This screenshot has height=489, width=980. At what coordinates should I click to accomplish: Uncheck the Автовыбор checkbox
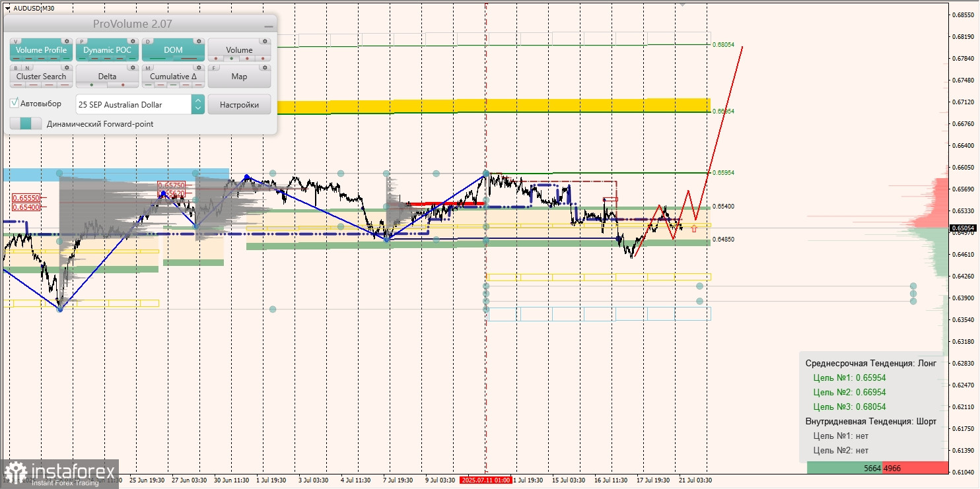(15, 104)
